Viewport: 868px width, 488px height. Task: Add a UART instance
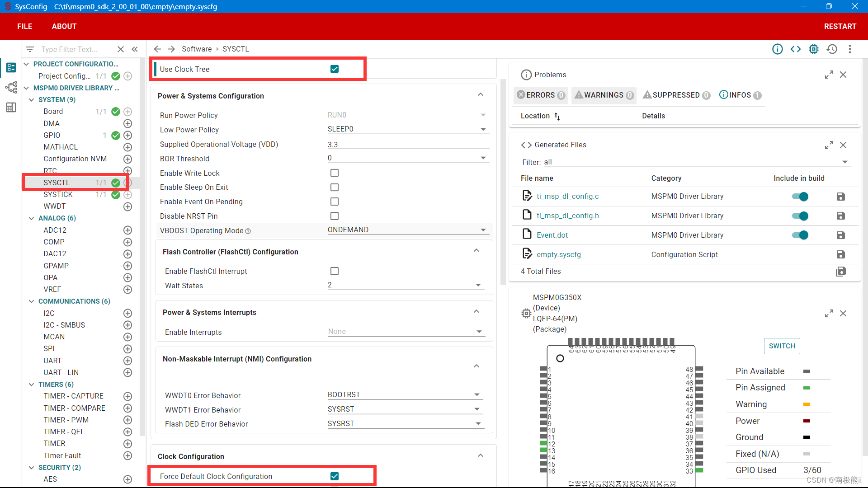[128, 361]
